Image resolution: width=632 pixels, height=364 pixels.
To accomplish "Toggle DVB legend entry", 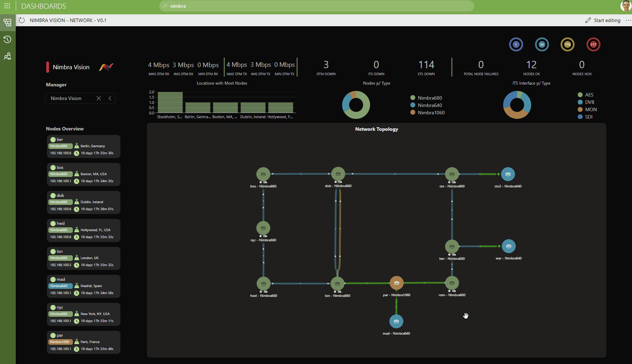I will [586, 102].
